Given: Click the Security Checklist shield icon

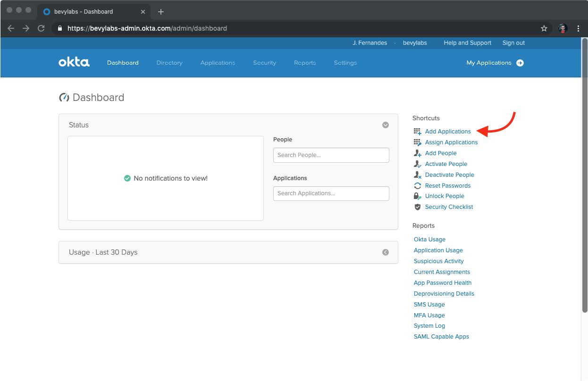Looking at the screenshot, I should (x=417, y=207).
